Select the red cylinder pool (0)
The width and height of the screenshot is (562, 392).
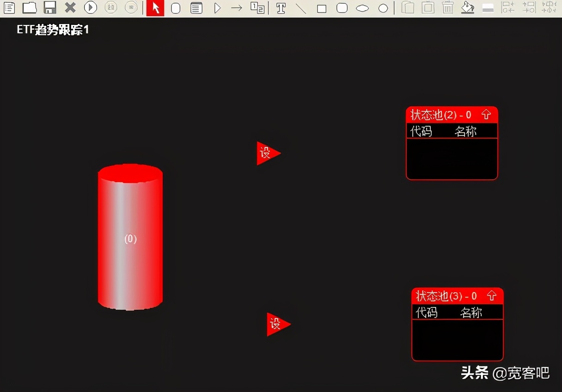tap(130, 238)
